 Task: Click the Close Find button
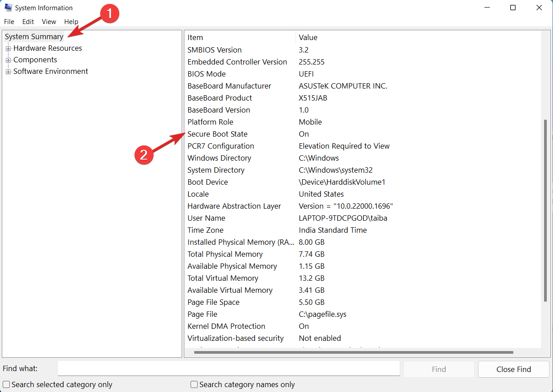point(514,369)
